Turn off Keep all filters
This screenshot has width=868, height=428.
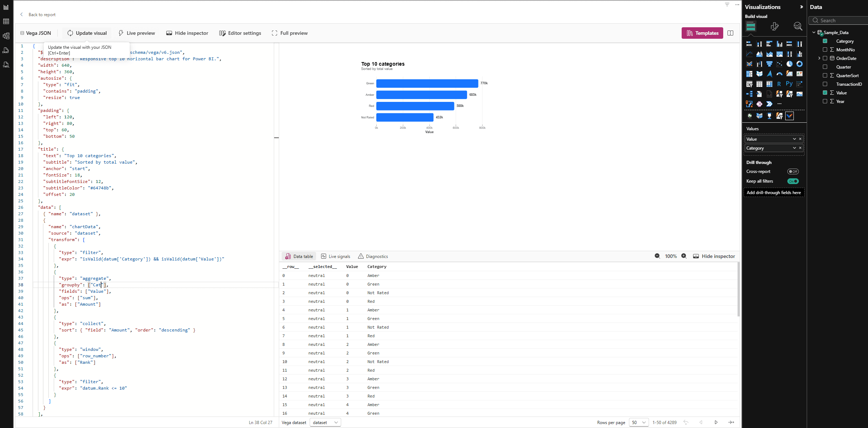pyautogui.click(x=793, y=181)
